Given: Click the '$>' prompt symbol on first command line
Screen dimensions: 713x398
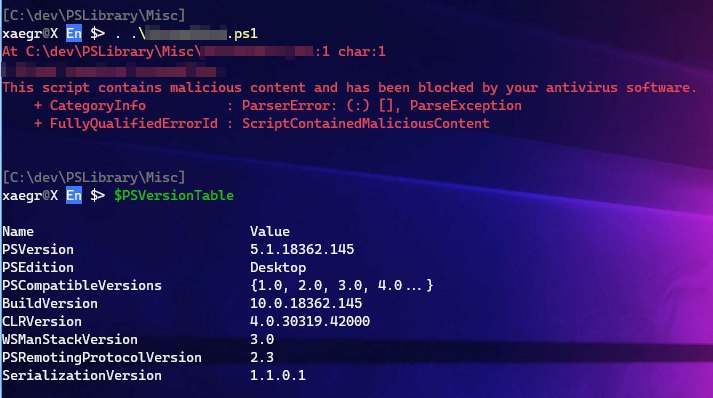Looking at the screenshot, I should point(97,33).
